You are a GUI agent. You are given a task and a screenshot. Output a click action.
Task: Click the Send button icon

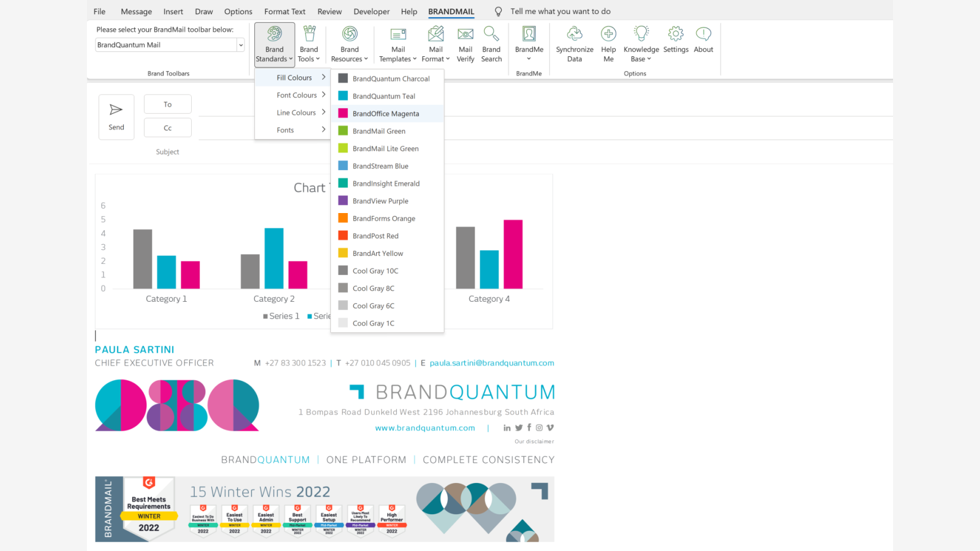[116, 110]
